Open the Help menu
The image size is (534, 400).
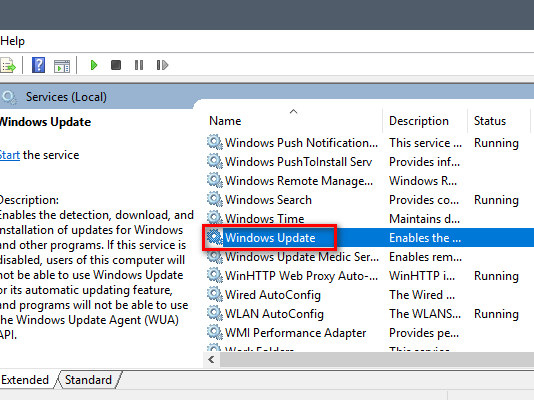pos(13,41)
